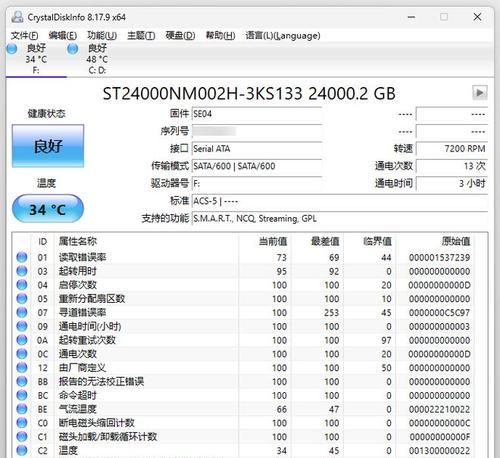
Task: Click the blurred serial number field
Action: (257, 131)
